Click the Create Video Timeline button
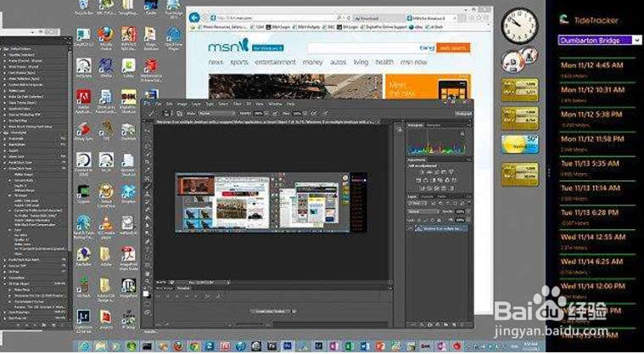This screenshot has height=354, width=644. [271, 312]
